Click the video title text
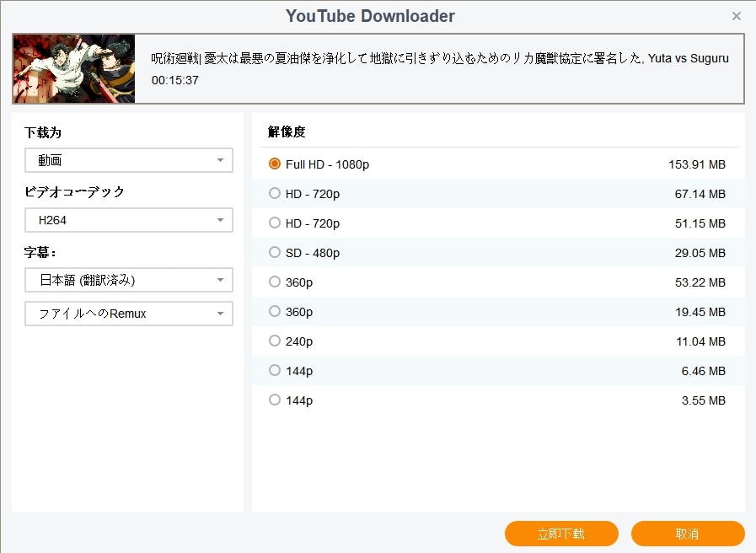756x553 pixels. [440, 58]
